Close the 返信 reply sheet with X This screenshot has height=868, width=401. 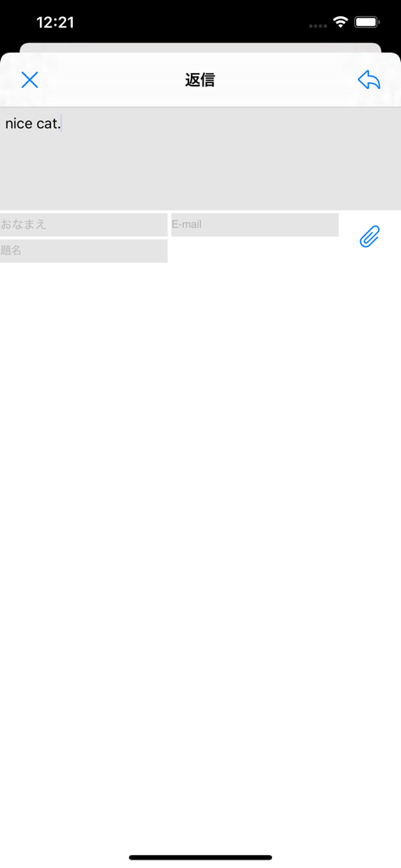pyautogui.click(x=30, y=80)
